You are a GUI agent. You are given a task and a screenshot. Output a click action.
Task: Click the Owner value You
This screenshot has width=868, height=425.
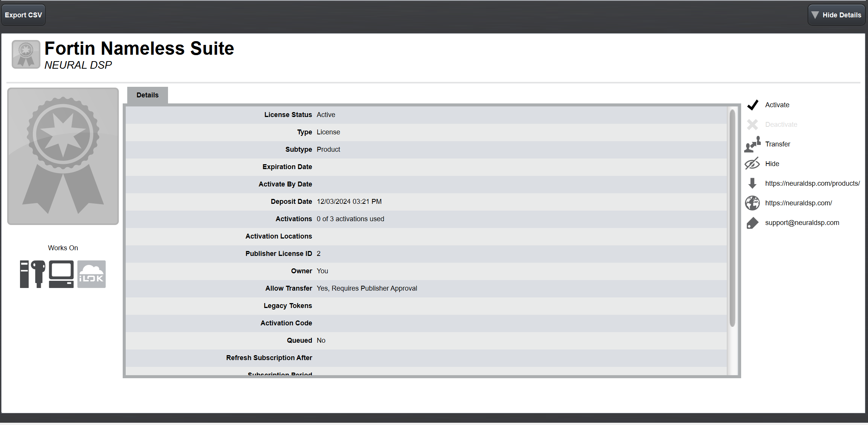click(x=322, y=271)
